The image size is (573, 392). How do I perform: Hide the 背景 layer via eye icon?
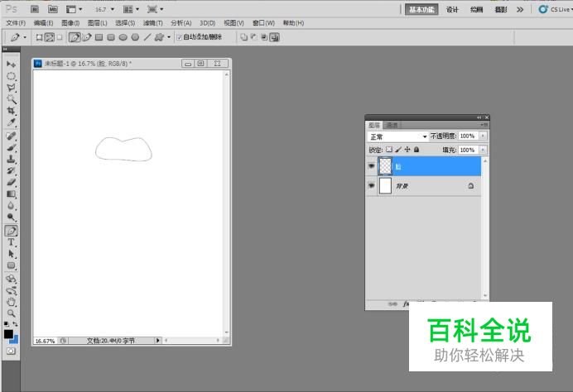pyautogui.click(x=372, y=186)
